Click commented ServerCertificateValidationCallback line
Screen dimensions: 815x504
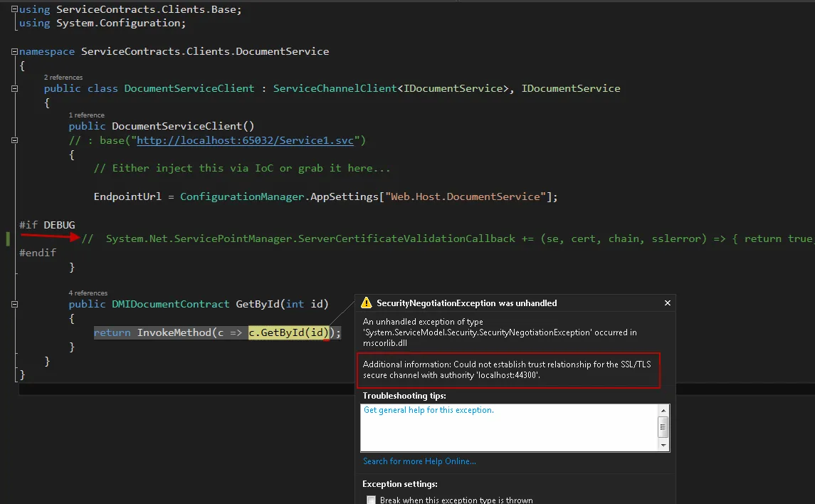point(448,238)
